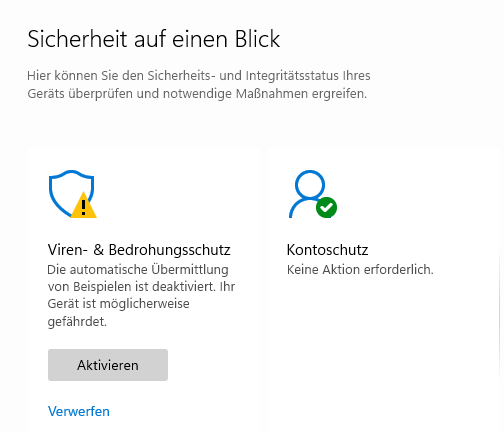
Task: Open the account person silhouette icon
Action: tap(309, 194)
